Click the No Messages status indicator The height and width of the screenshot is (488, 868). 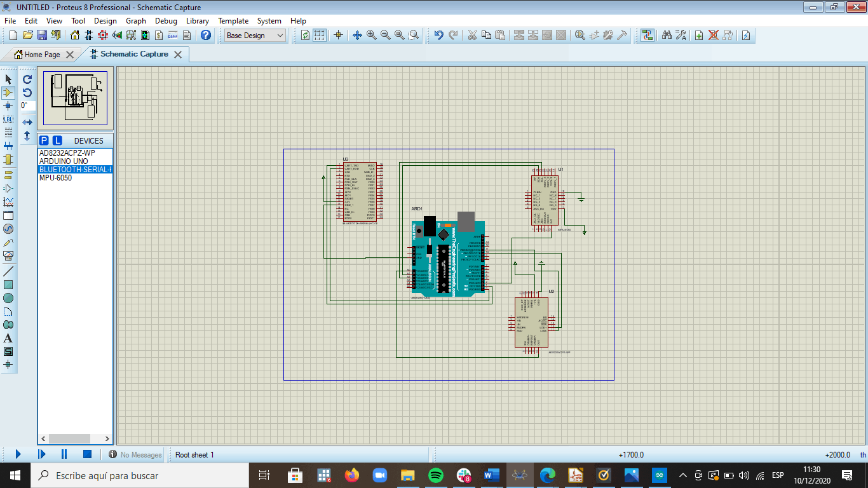pyautogui.click(x=135, y=455)
